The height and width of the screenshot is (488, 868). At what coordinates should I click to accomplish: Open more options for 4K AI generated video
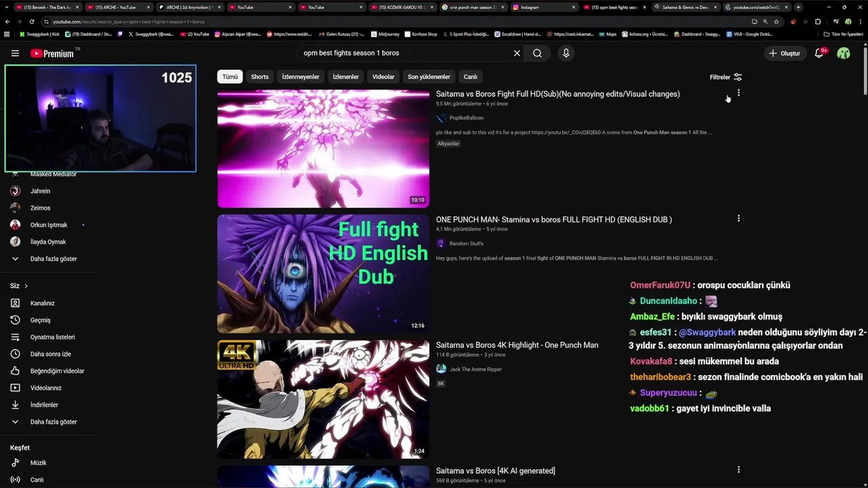point(738,469)
